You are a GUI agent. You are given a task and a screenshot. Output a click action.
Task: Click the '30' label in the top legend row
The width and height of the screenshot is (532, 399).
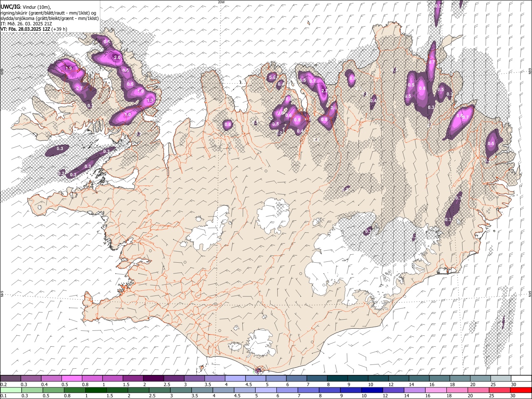click(x=514, y=384)
